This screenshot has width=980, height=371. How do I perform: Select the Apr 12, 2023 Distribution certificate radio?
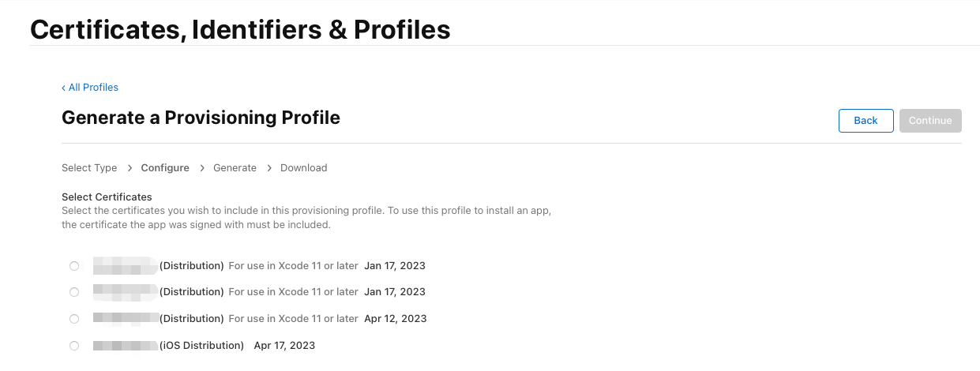tap(74, 319)
